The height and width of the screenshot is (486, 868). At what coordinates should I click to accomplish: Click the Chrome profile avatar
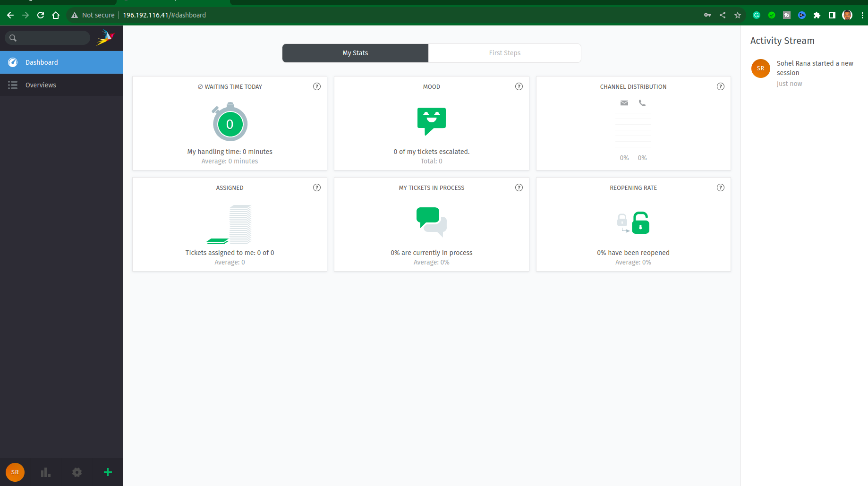[847, 15]
